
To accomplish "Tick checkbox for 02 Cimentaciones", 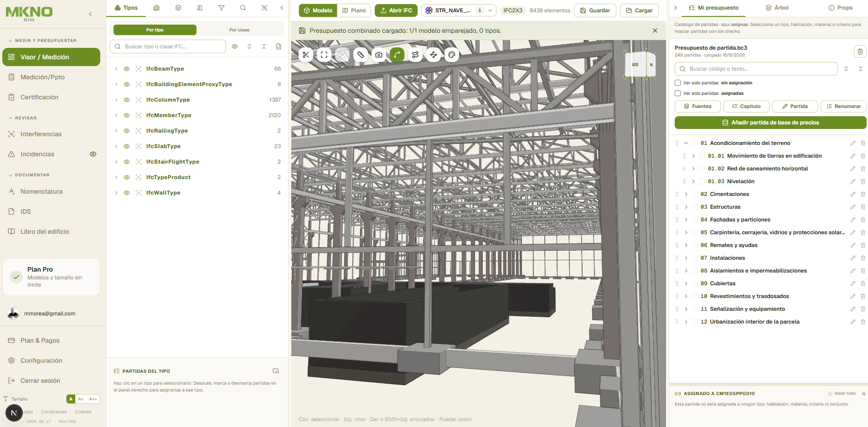I will (695, 194).
